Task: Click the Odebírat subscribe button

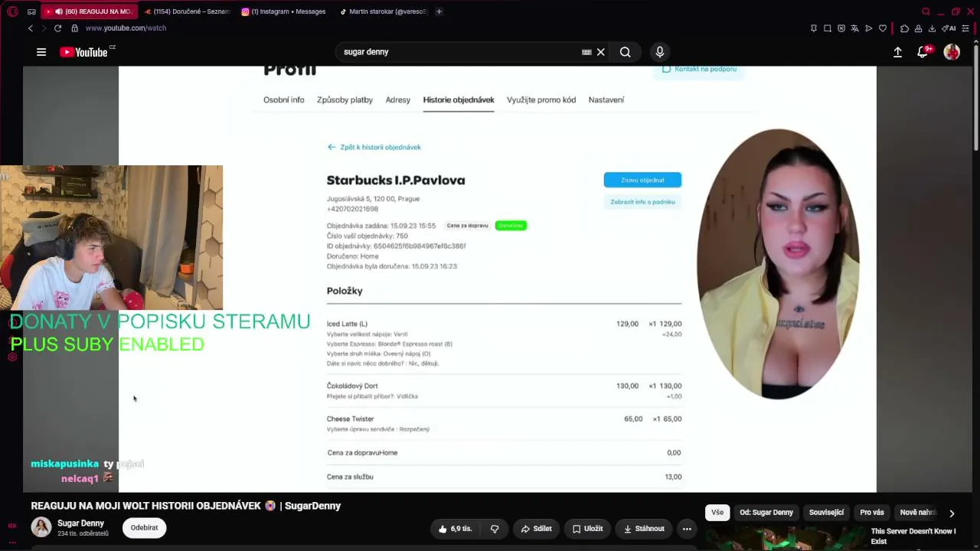Action: (x=144, y=528)
